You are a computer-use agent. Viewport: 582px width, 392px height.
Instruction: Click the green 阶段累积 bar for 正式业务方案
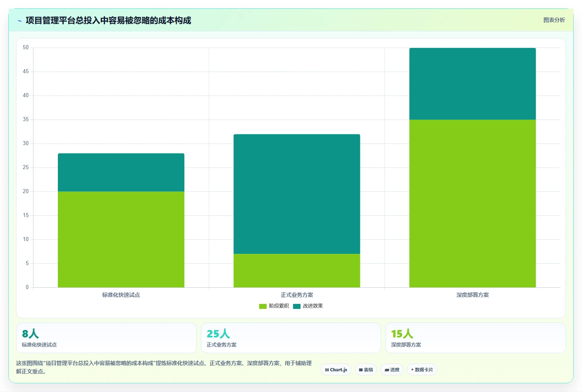pyautogui.click(x=297, y=270)
